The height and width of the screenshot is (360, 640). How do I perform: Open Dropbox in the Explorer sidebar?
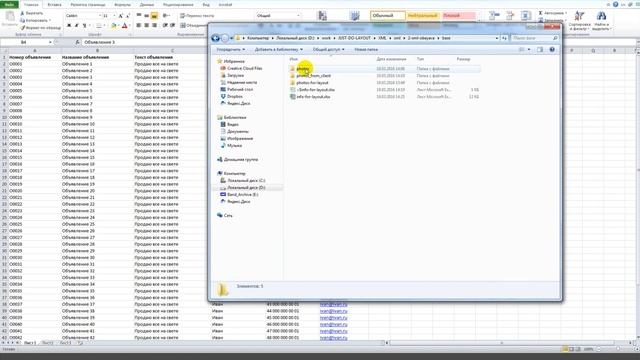tap(235, 96)
